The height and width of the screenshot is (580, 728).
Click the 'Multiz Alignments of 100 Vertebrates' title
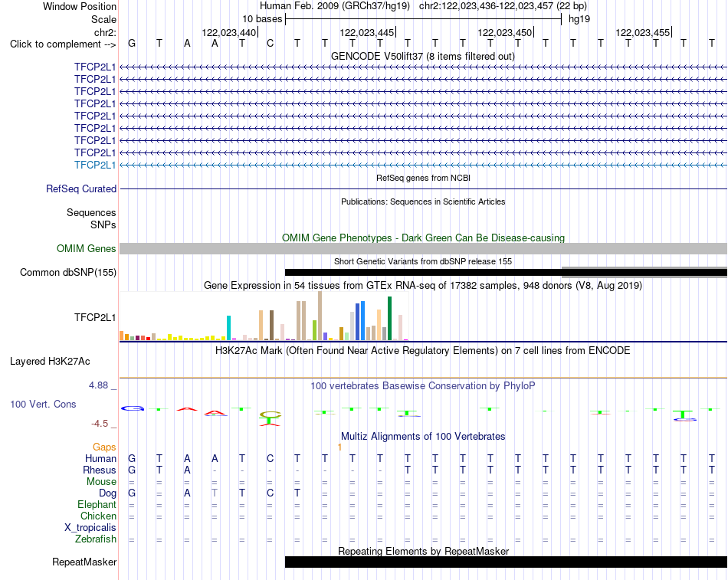423,437
